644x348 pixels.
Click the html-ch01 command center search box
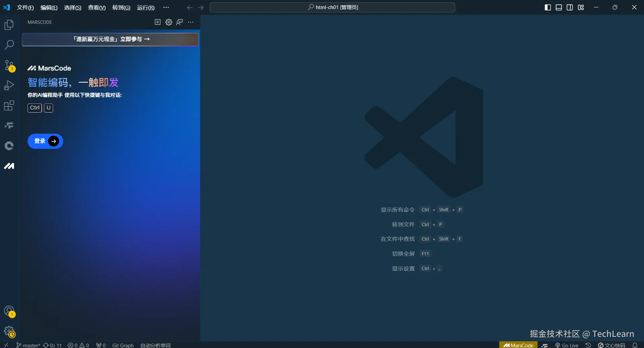332,7
